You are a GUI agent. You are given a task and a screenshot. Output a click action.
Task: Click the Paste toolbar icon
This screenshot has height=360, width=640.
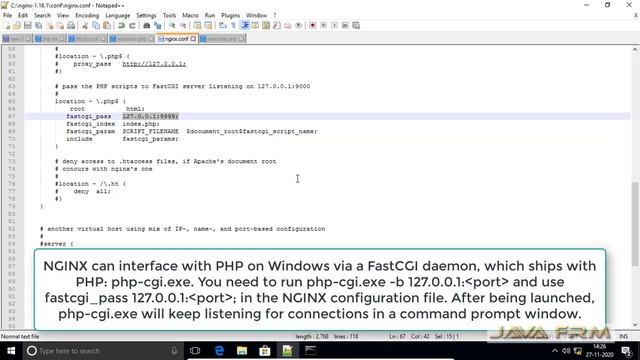[x=107, y=25]
